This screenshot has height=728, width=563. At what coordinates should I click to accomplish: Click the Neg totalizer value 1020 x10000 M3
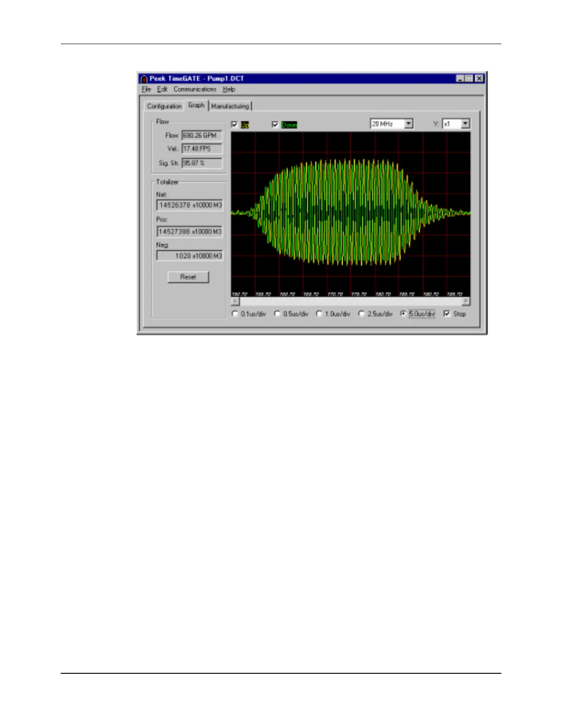190,256
